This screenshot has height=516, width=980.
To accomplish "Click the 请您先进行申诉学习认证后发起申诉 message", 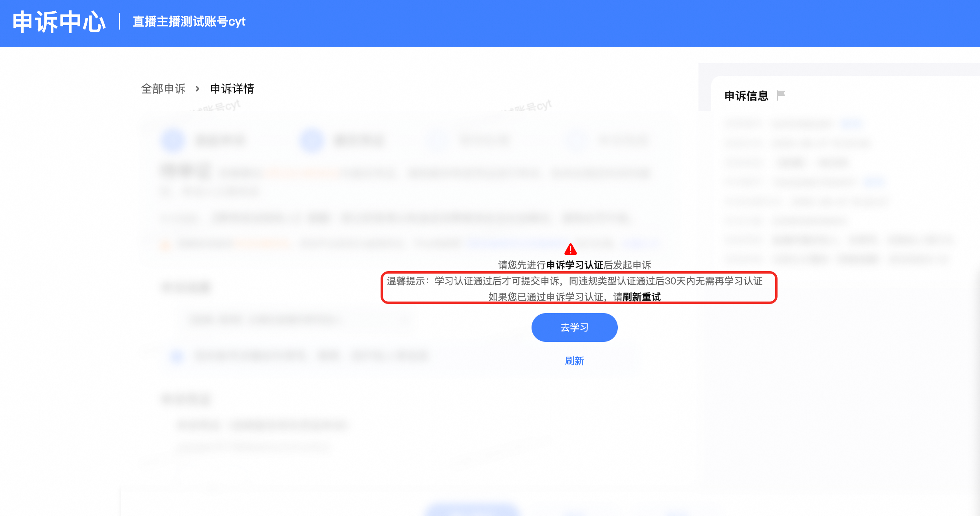I will [x=575, y=265].
